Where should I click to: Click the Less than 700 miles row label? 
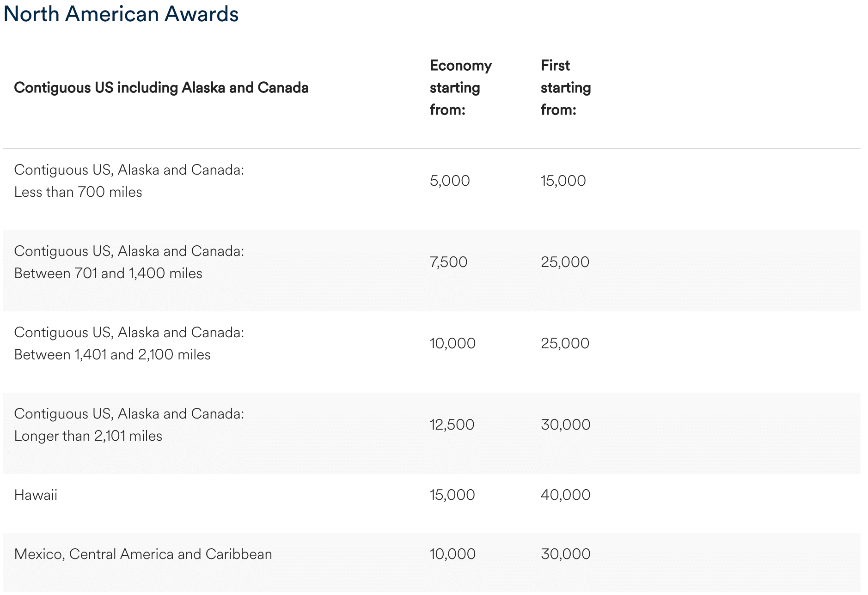129,181
